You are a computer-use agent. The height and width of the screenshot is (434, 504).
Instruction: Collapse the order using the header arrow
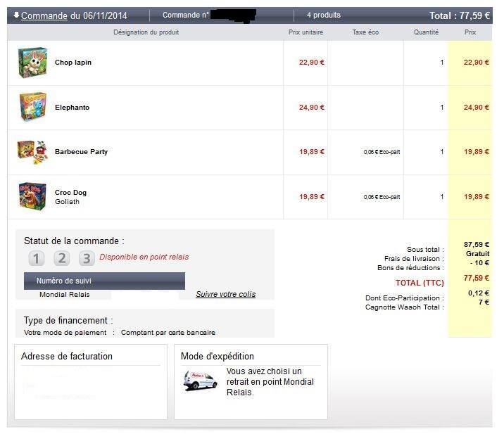pyautogui.click(x=16, y=15)
